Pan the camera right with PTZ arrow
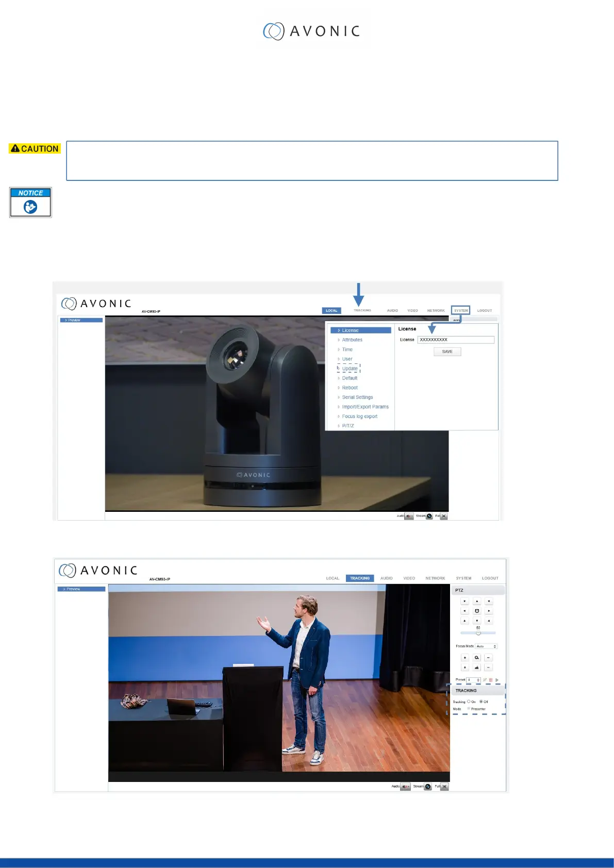This screenshot has width=614, height=868. click(489, 611)
